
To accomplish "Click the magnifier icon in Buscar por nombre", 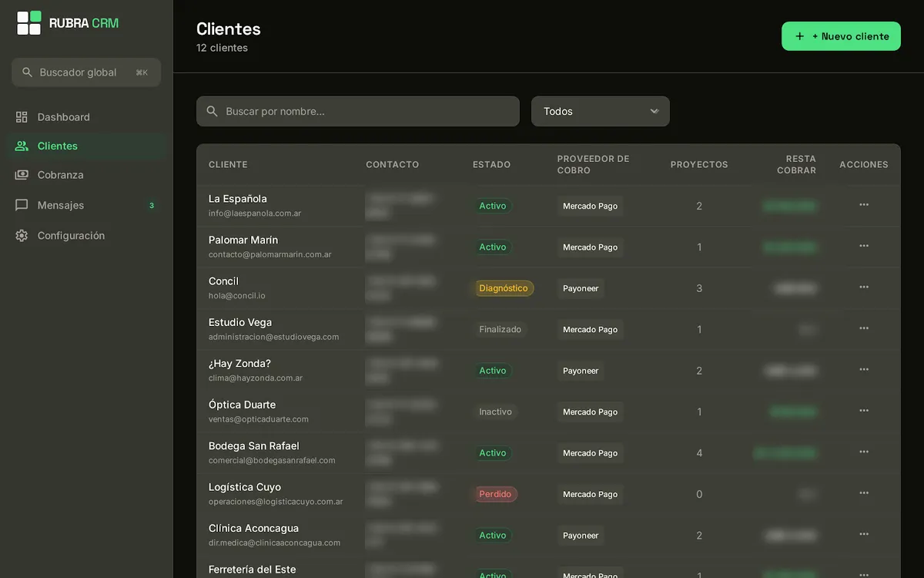I will (x=213, y=111).
